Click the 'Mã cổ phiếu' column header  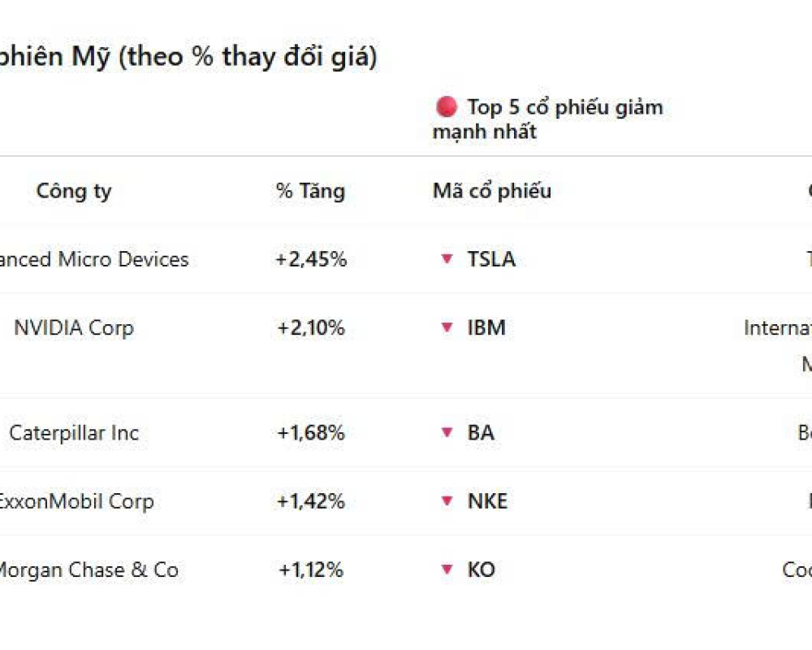tap(492, 191)
